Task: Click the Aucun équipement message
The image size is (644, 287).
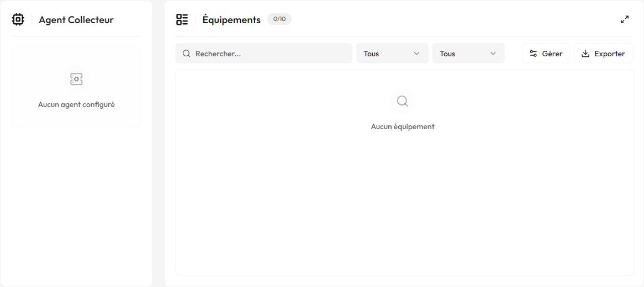Action: (x=403, y=126)
